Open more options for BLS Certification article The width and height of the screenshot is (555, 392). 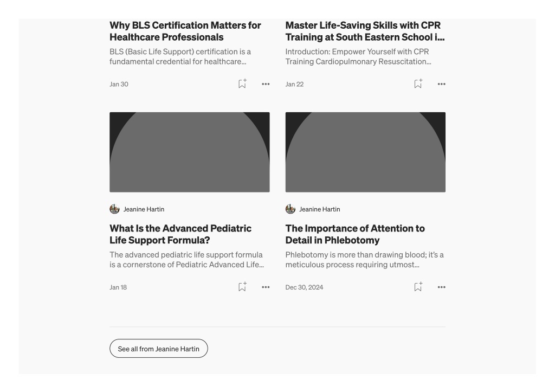(x=266, y=84)
